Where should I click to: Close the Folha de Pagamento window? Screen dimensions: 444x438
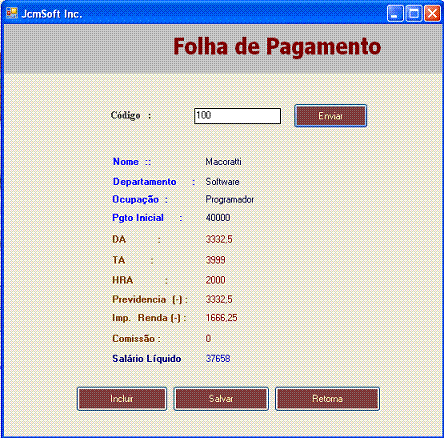click(432, 14)
